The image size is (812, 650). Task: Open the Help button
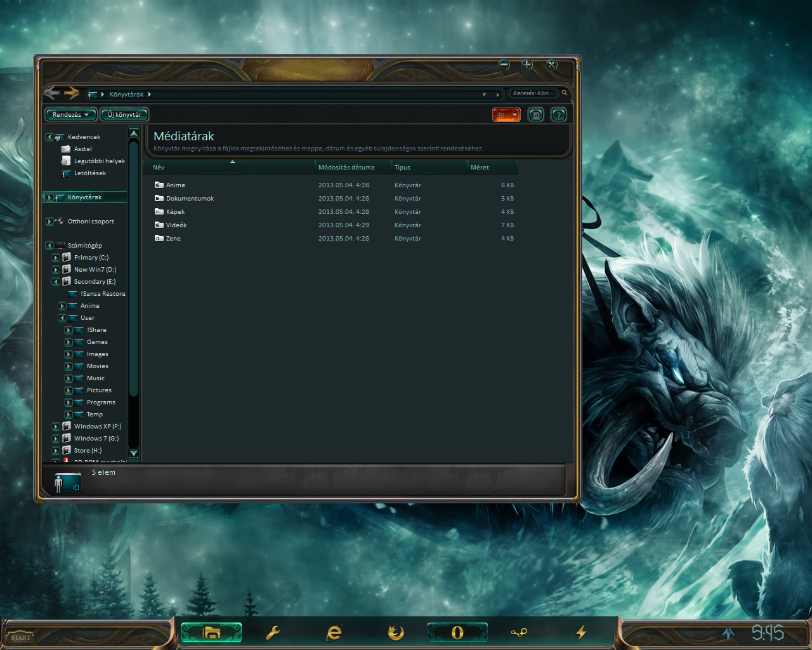pos(558,115)
